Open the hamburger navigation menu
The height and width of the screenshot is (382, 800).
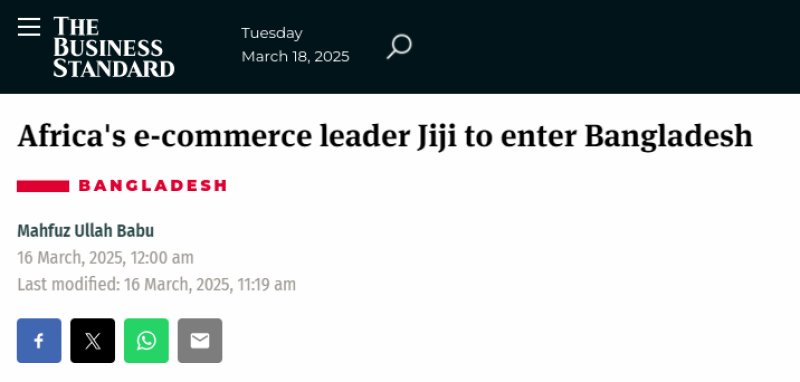pos(29,27)
